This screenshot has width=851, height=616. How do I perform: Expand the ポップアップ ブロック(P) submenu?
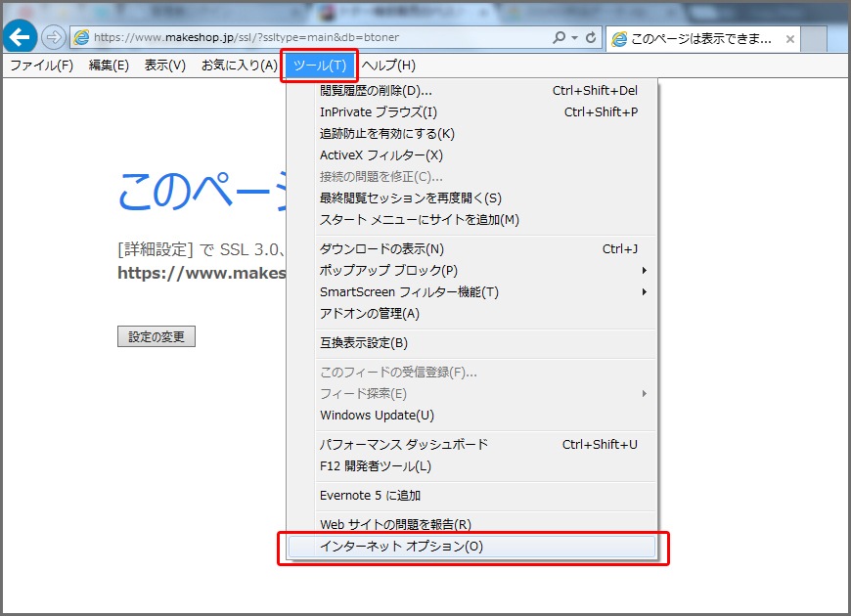click(388, 271)
